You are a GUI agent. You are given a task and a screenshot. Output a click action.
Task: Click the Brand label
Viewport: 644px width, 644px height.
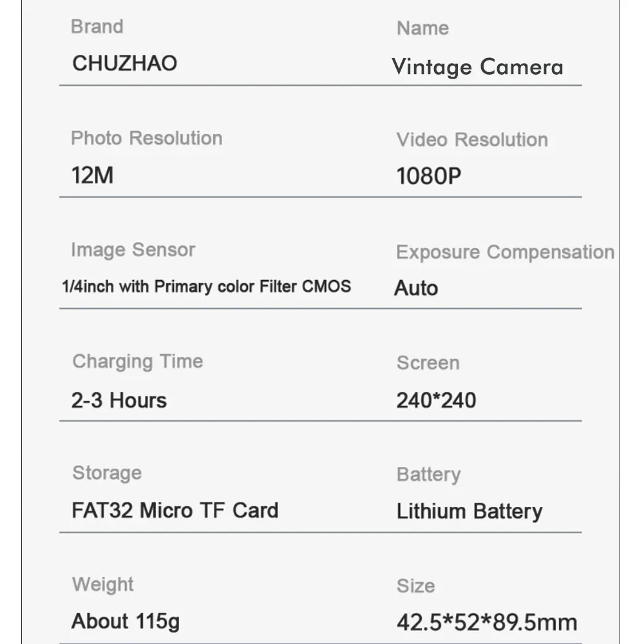(x=97, y=26)
